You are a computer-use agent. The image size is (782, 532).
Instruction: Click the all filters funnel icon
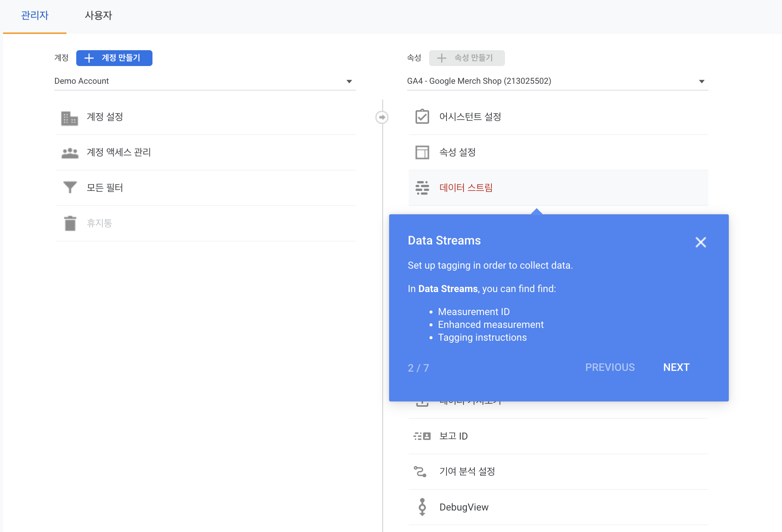[x=69, y=188]
